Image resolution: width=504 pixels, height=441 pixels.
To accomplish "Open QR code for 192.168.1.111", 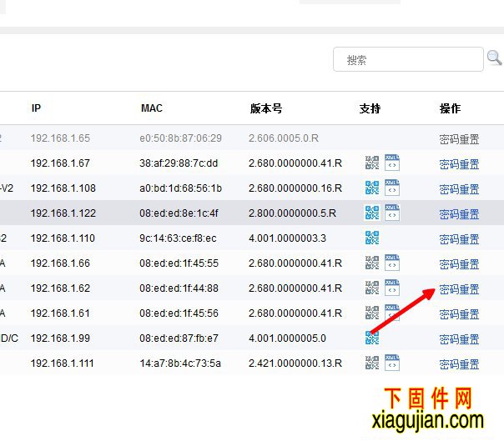I will 372,363.
